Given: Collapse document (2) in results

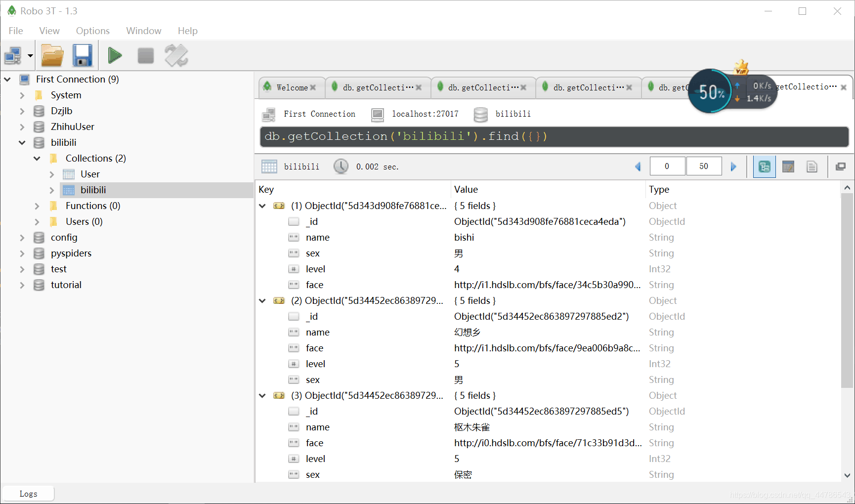Looking at the screenshot, I should [262, 300].
